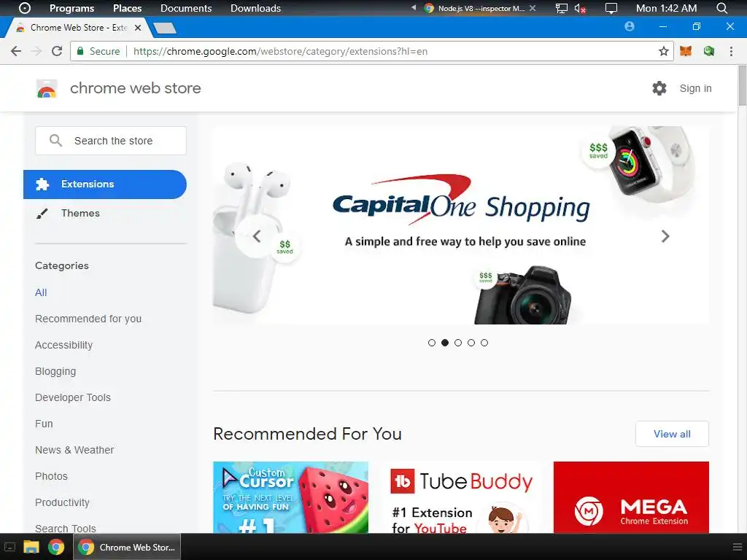The image size is (747, 560).
Task: Activate the Chrome Web Store browser tab
Action: click(x=79, y=28)
